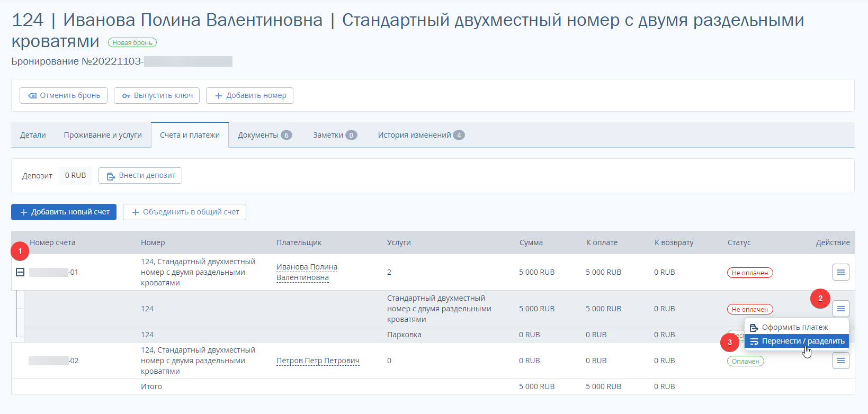868x414 pixels.
Task: Open action menu for invoice -01
Action: (x=840, y=272)
